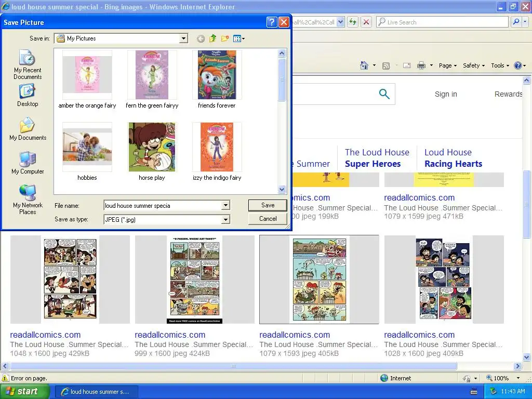532x399 pixels.
Task: Click the Windows Start button
Action: coord(25,391)
